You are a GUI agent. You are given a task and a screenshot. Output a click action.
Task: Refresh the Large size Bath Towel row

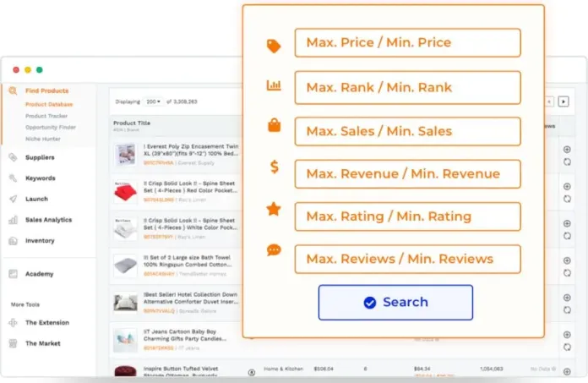coord(567,273)
